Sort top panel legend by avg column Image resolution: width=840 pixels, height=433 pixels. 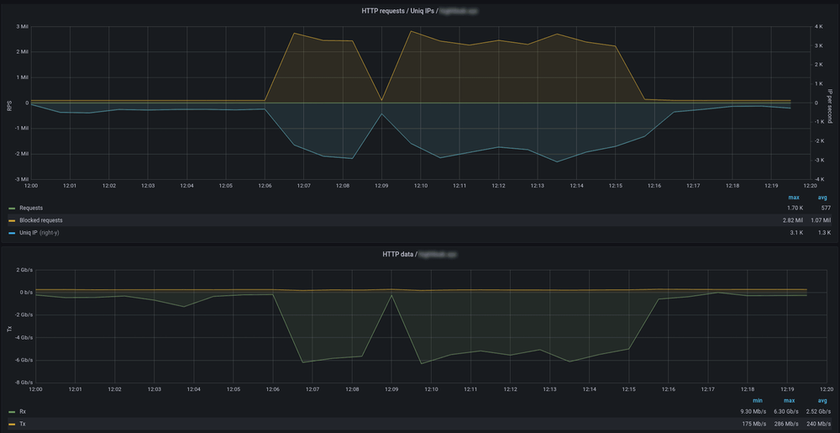click(x=825, y=197)
